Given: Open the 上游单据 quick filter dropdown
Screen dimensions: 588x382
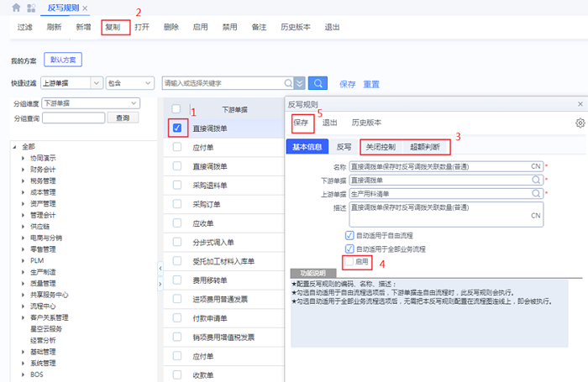Looking at the screenshot, I should [x=96, y=83].
